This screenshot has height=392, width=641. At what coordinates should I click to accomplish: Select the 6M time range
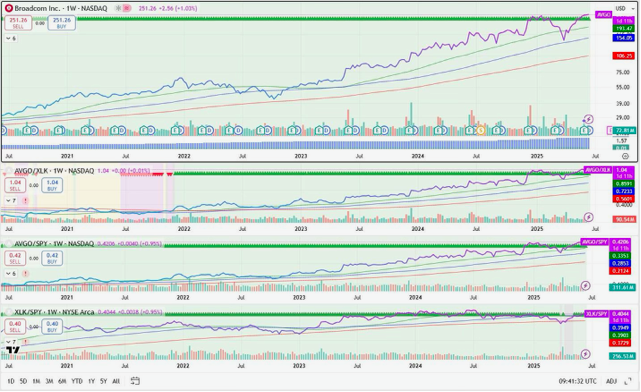(x=62, y=381)
